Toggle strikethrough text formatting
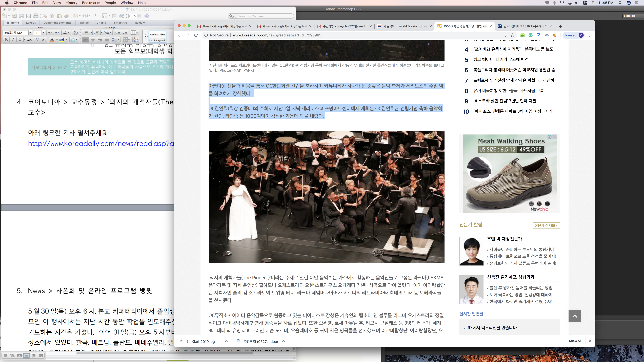644x362 pixels. pyautogui.click(x=30, y=40)
